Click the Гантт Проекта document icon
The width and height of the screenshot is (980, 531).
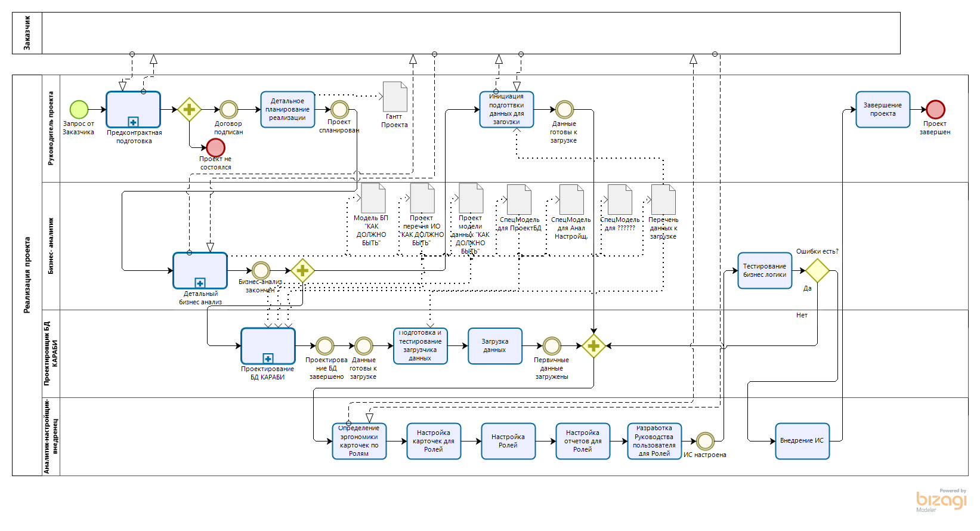click(395, 97)
